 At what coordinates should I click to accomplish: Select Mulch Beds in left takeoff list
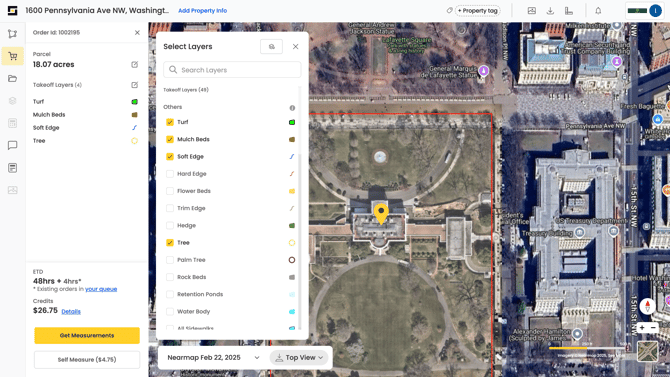click(x=49, y=115)
